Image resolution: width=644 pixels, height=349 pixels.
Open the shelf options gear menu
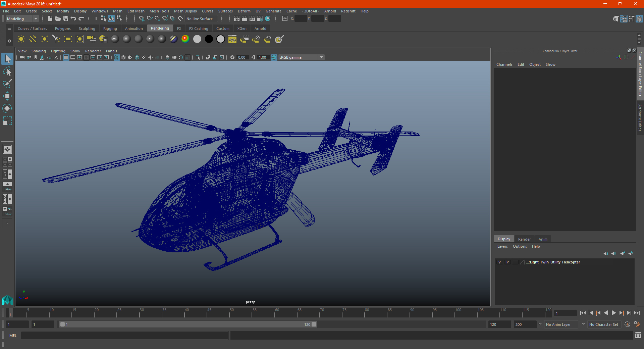9,41
